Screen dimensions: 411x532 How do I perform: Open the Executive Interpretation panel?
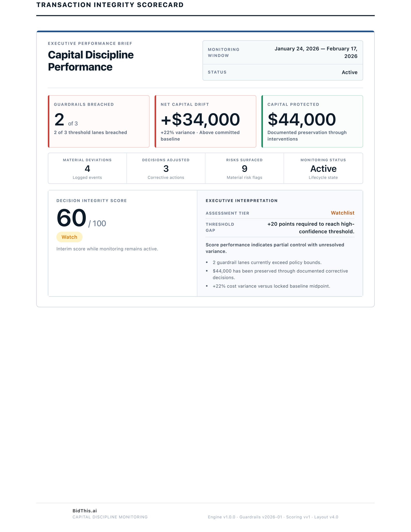(280, 244)
